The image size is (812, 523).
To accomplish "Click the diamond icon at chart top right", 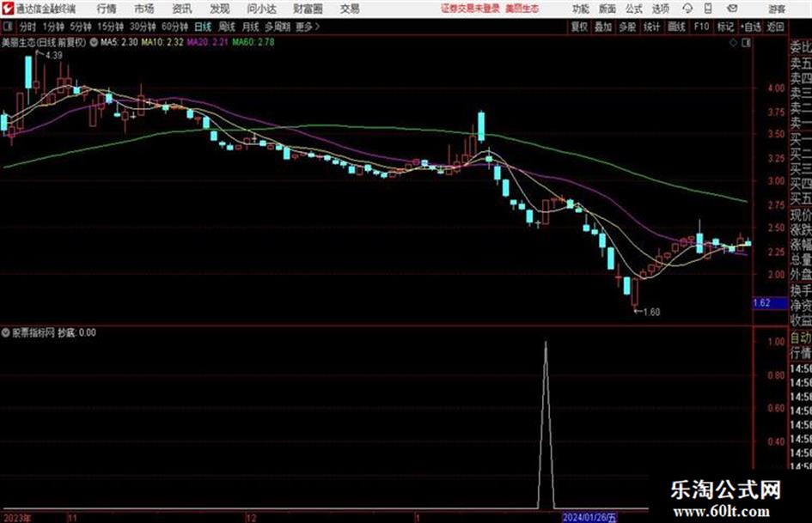I will coord(733,43).
